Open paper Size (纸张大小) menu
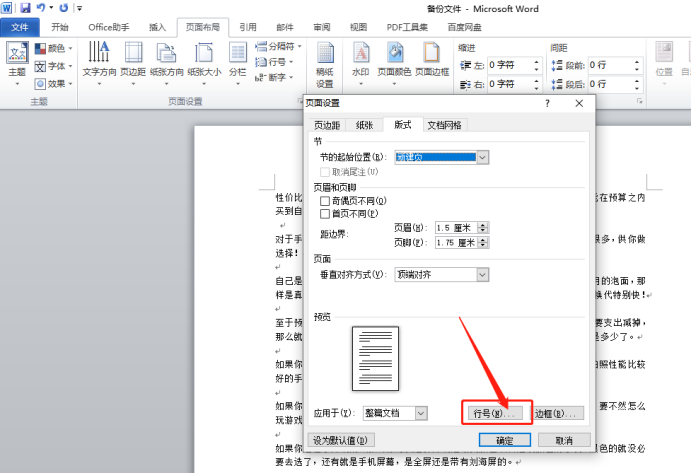Image resolution: width=692 pixels, height=474 pixels. pyautogui.click(x=204, y=64)
